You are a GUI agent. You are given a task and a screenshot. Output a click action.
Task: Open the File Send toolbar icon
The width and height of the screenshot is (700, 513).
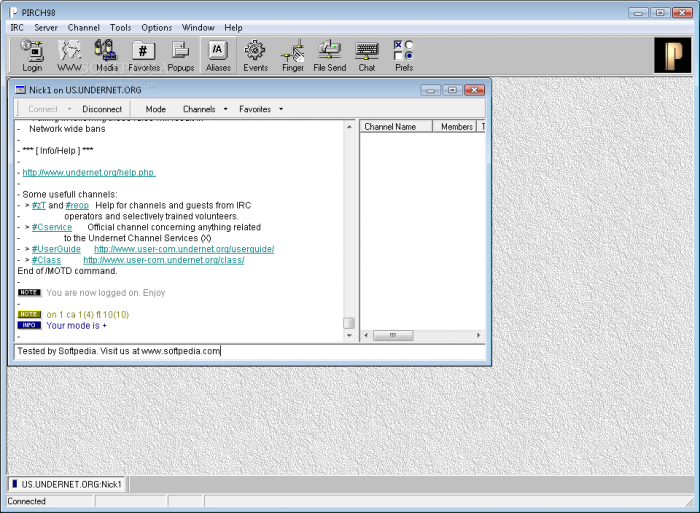pos(329,56)
